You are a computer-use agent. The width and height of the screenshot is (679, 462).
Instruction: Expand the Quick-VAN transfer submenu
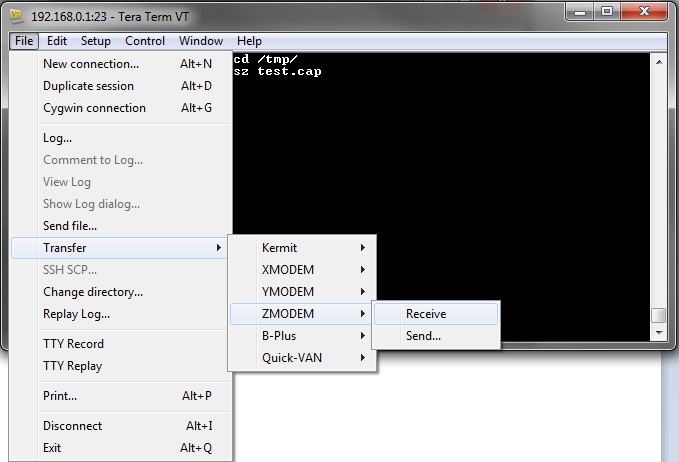(302, 358)
